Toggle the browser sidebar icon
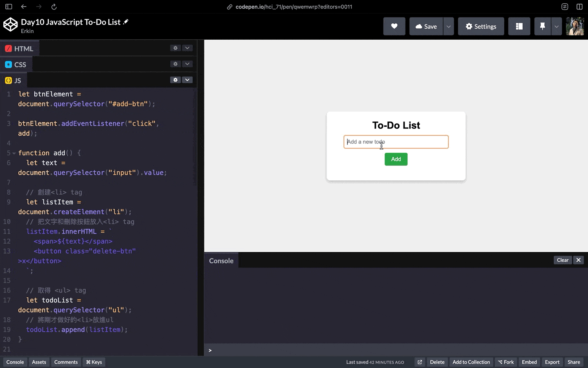The width and height of the screenshot is (588, 368). (x=9, y=7)
